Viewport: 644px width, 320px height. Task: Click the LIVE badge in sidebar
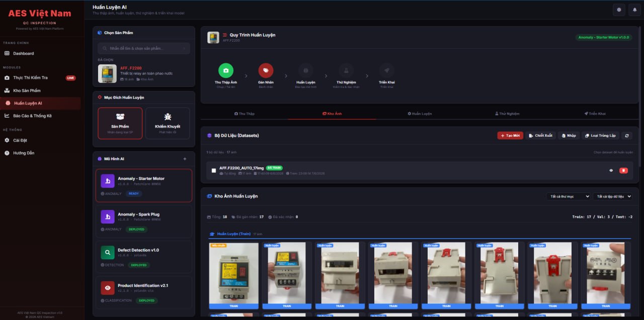[70, 78]
